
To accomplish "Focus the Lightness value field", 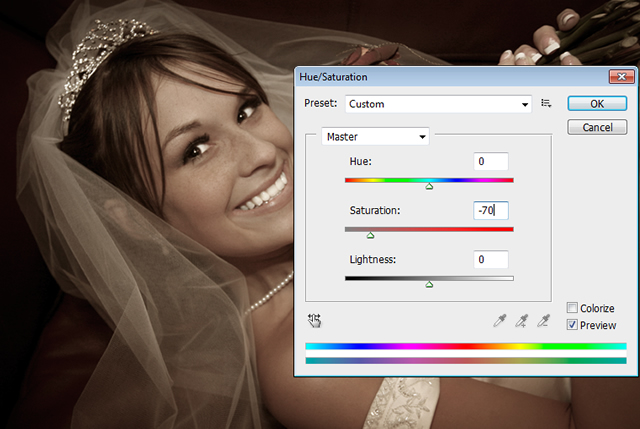I will point(491,260).
